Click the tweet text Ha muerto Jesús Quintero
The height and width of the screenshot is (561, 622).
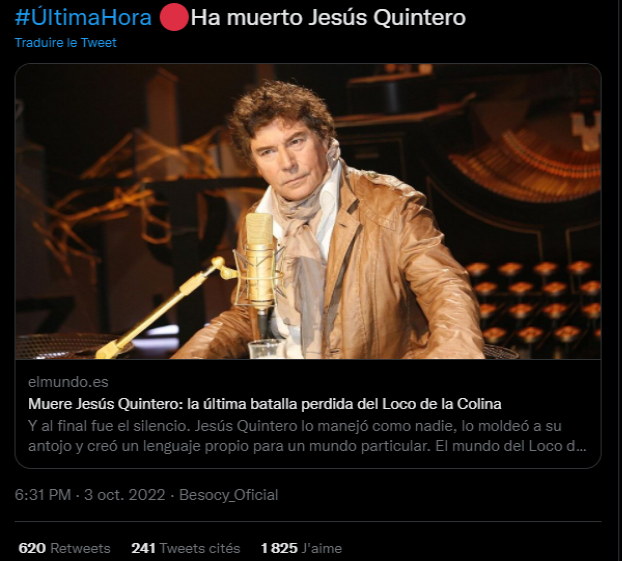pos(328,18)
